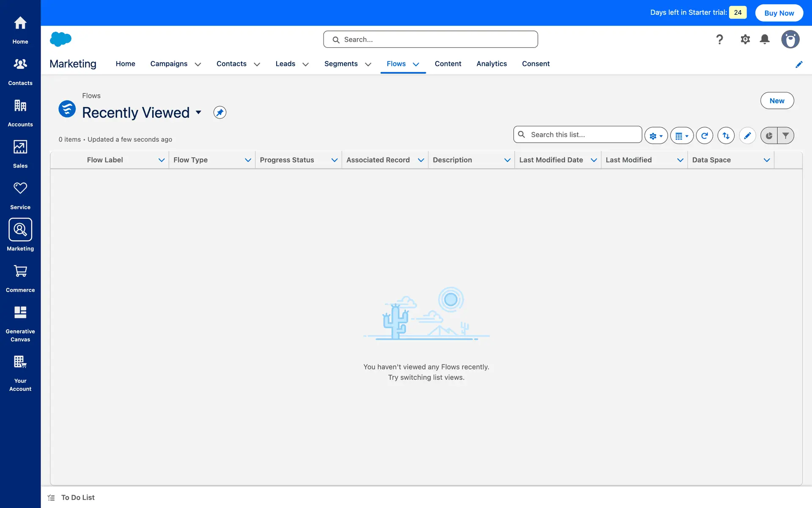
Task: Expand the Campaigns tab dropdown chevron
Action: pos(198,64)
